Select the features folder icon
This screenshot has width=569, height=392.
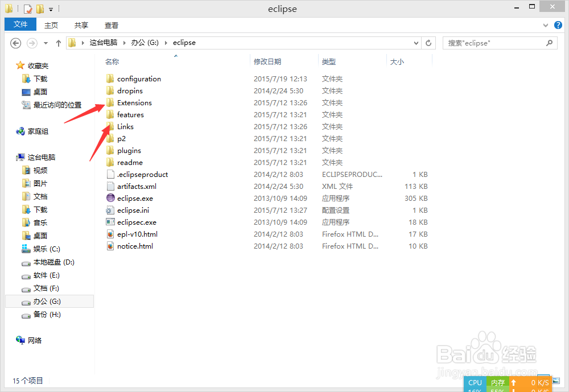point(110,115)
